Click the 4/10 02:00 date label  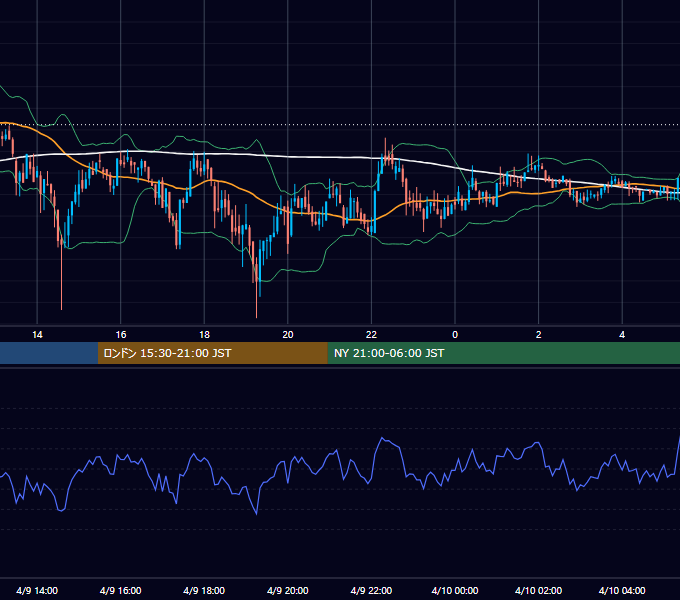(539, 590)
